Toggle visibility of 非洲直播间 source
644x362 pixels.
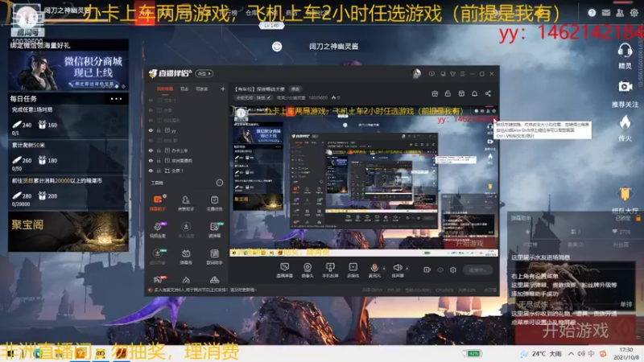[151, 160]
